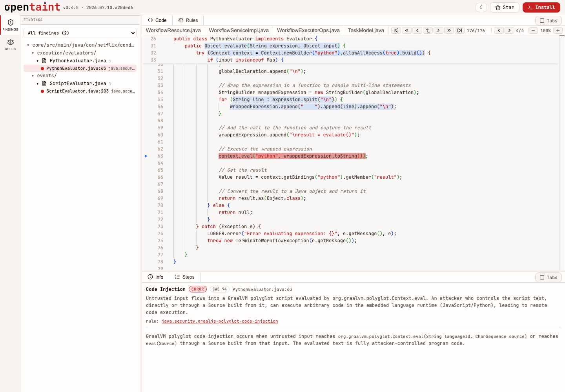Jump to last trace step
565x392 pixels.
coord(460,30)
